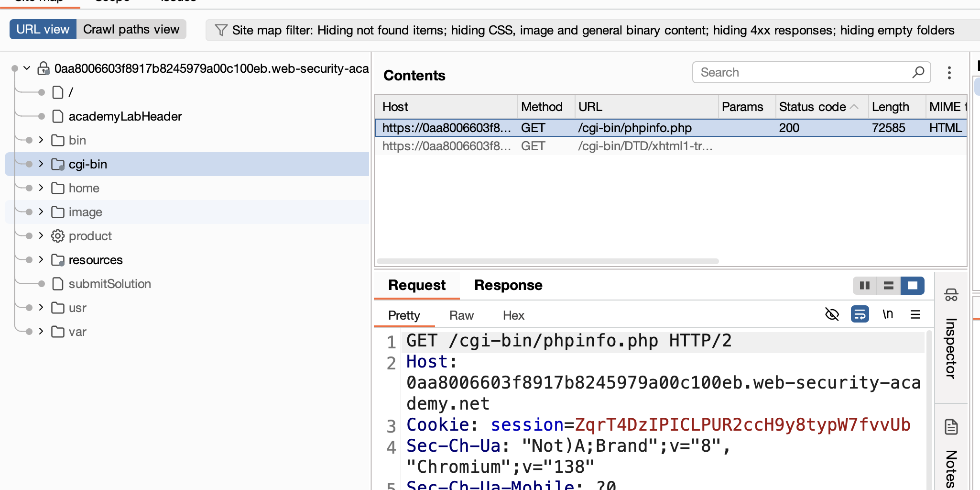Collapse the root host node in the tree
The image size is (980, 490).
(27, 68)
